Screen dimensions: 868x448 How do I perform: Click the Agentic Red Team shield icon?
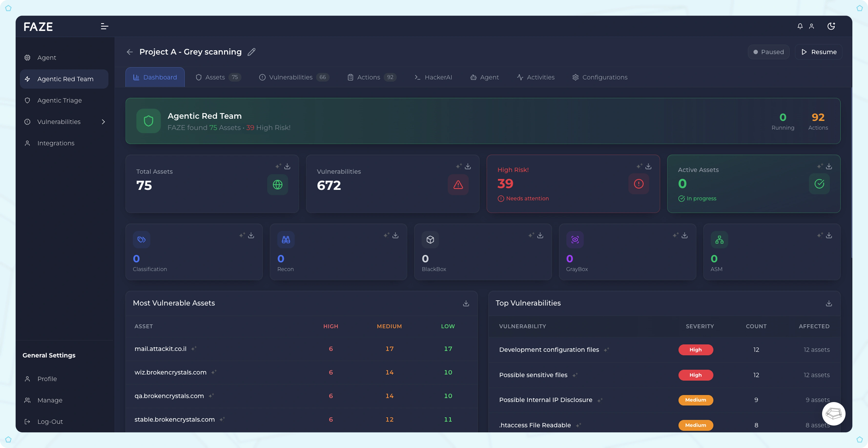pos(149,121)
